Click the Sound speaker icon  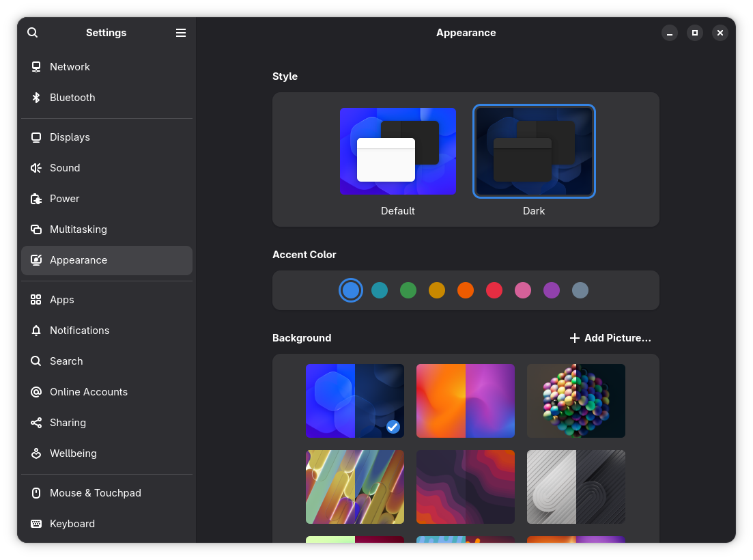(36, 168)
